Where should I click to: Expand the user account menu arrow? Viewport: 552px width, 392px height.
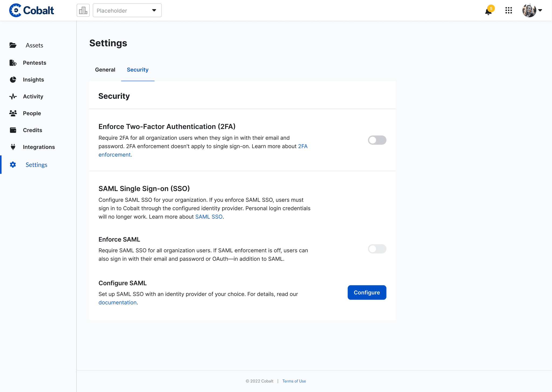click(540, 10)
